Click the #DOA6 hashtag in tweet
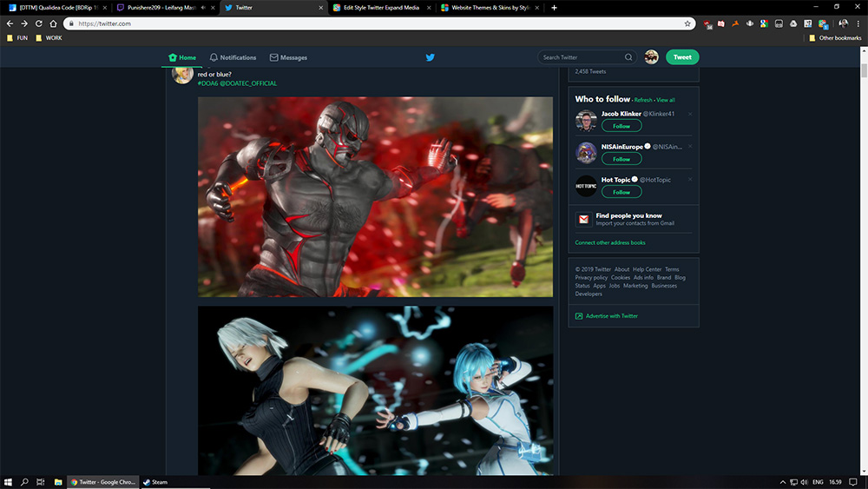 tap(207, 83)
